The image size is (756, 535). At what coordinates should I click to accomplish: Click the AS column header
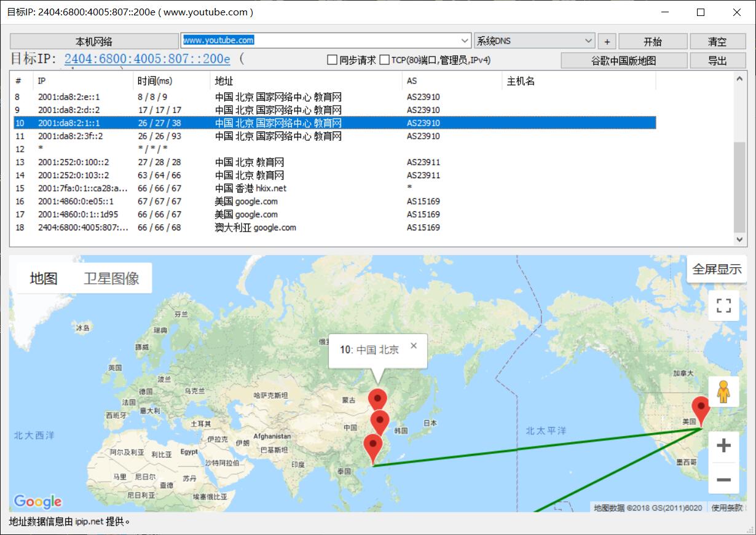click(452, 81)
